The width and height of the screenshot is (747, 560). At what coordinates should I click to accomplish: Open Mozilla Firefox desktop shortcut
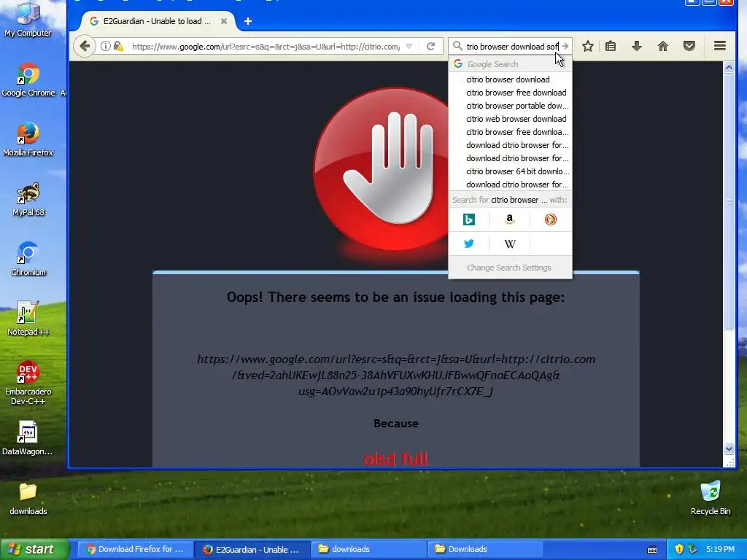click(28, 140)
